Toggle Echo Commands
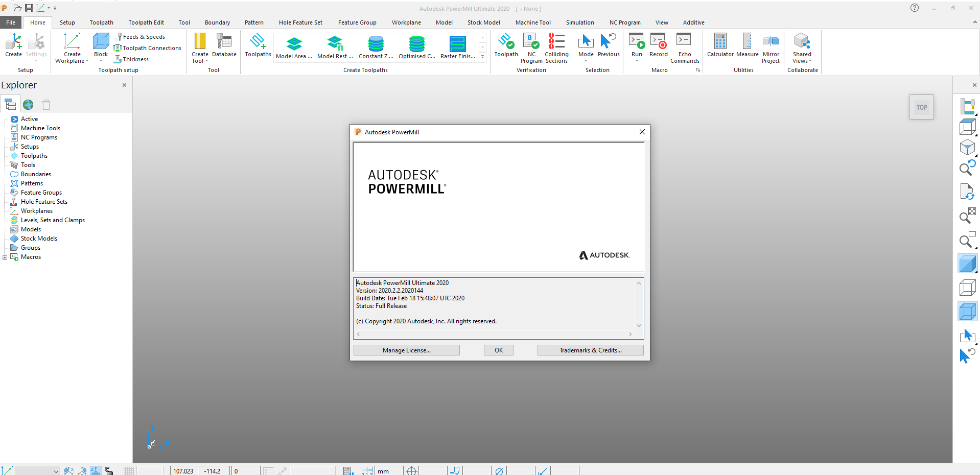This screenshot has width=980, height=475. point(685,48)
